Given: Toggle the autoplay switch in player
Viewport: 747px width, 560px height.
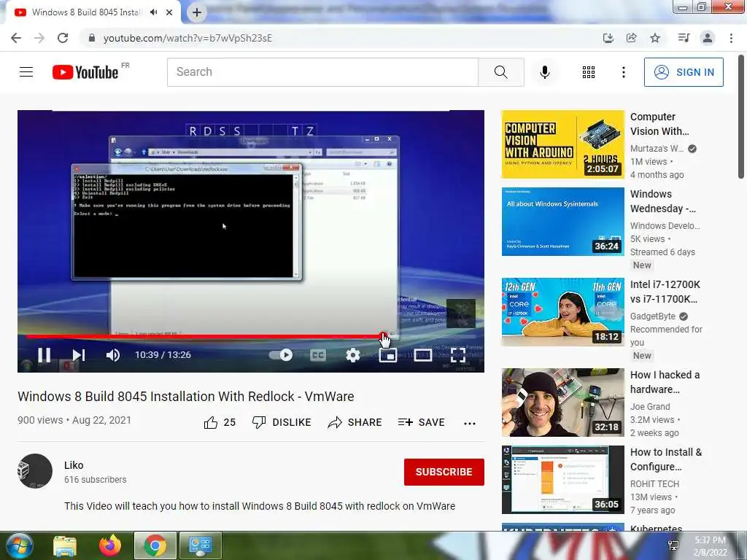Looking at the screenshot, I should click(x=281, y=355).
